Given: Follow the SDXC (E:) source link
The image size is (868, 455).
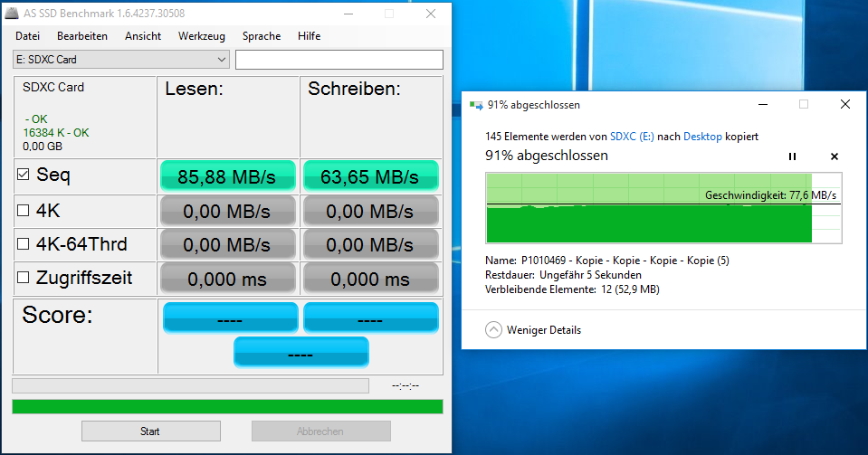Looking at the screenshot, I should tap(632, 137).
